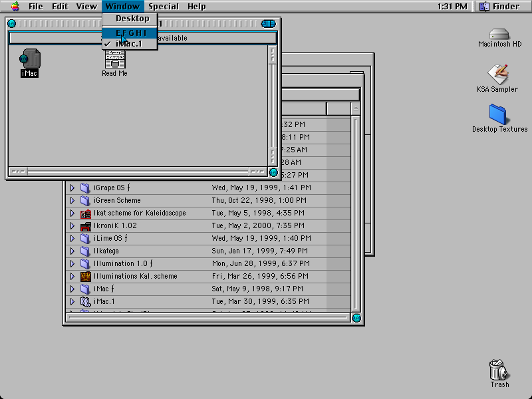Screen dimensions: 532x399
Task: Click date 'Wed, May 19, 1999, 1:40 PM'
Action: point(261,238)
